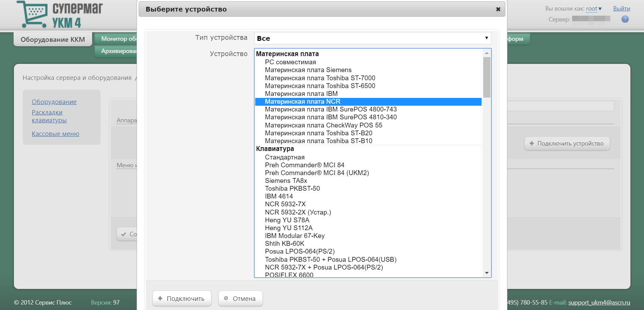Viewport: 644px width, 310px height.
Task: Click support_ukm4@ascn.ru email link
Action: (599, 302)
